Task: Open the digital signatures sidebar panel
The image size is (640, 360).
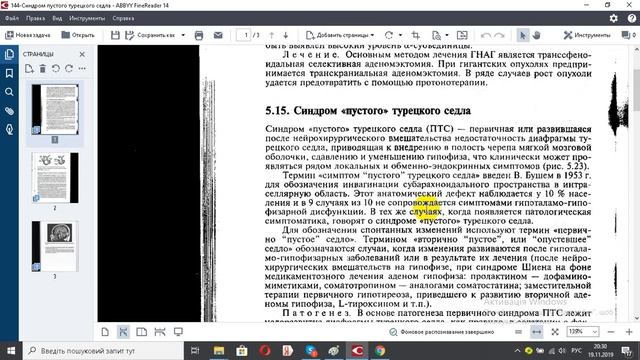Action: [x=9, y=129]
